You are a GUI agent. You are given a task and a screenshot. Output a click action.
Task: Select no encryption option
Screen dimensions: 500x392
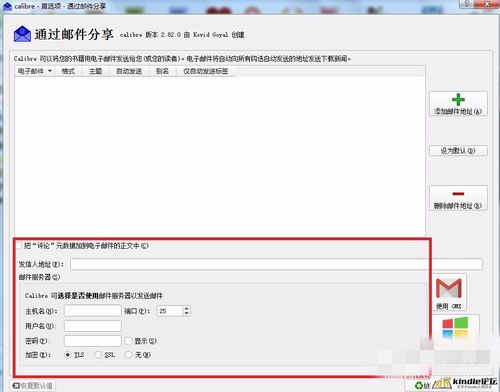pos(128,355)
